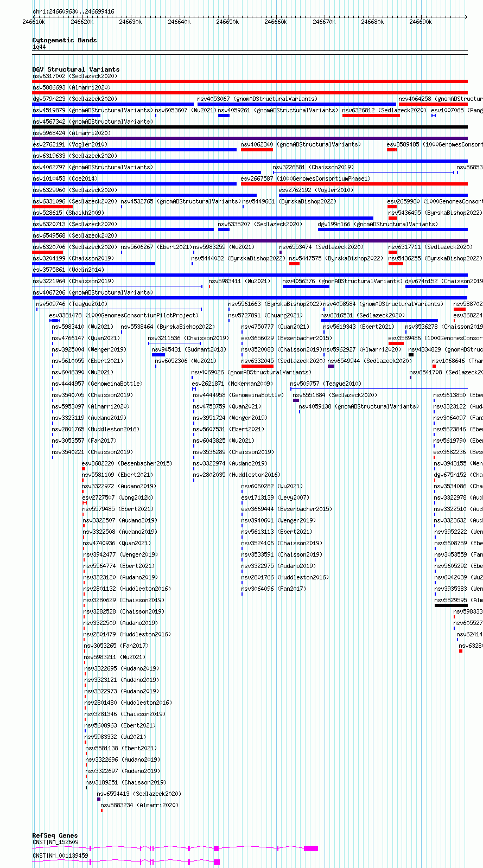
Task: Open nsv3211536 (Chaisson2019) label
Action: click(x=188, y=338)
